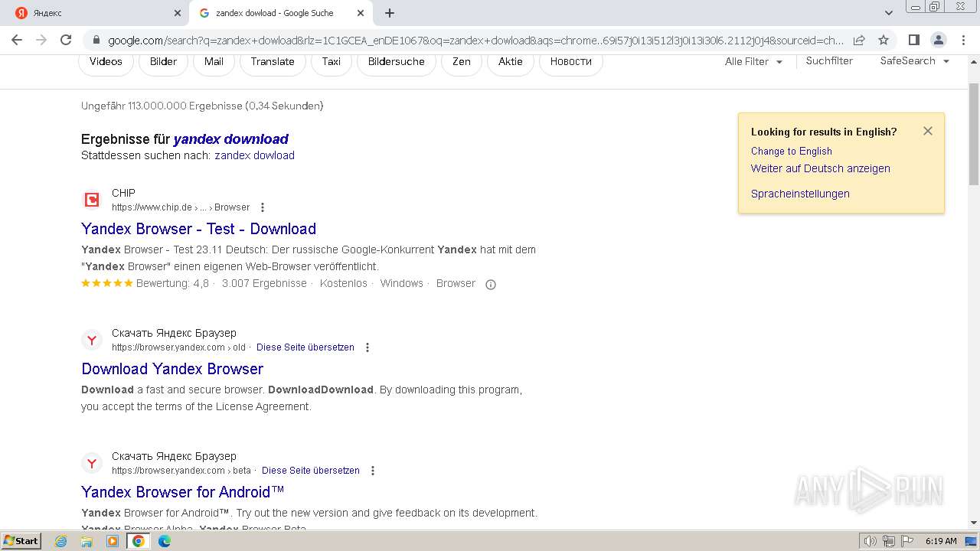Select the Zen filter chip
The height and width of the screenshot is (551, 980).
pyautogui.click(x=462, y=61)
